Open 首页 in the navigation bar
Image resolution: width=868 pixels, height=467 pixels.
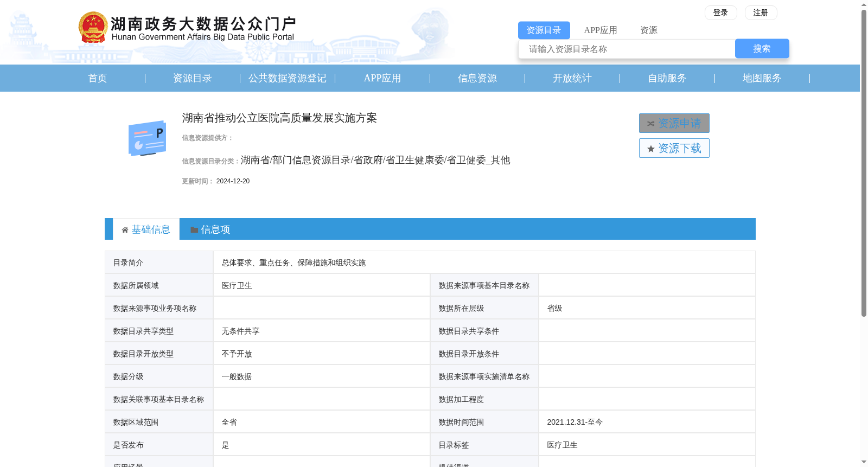[98, 78]
